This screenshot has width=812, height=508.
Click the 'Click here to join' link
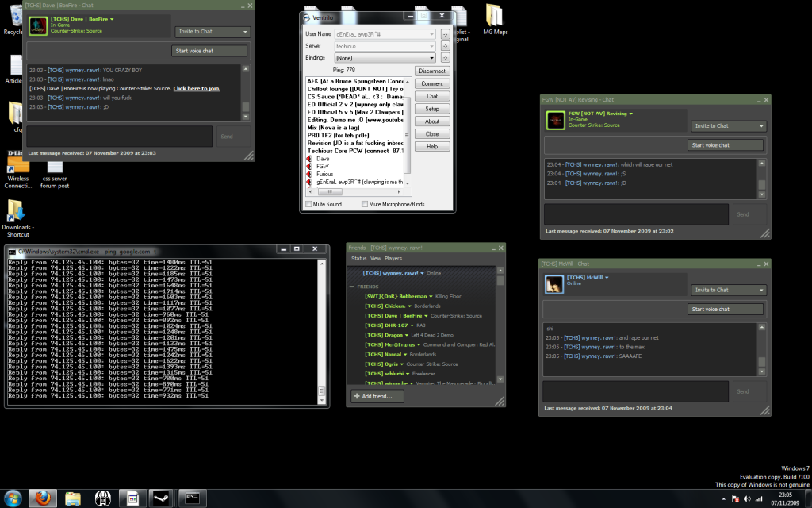197,89
